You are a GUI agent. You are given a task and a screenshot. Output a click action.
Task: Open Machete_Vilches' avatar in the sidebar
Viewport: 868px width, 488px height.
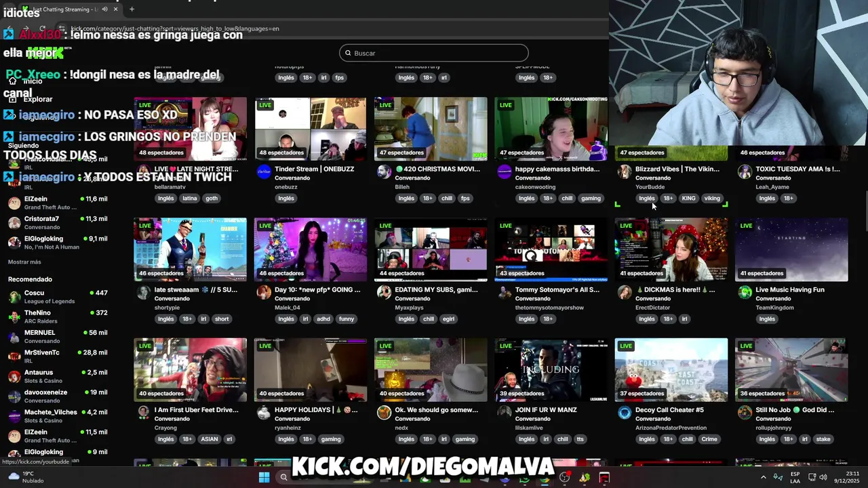click(x=14, y=416)
